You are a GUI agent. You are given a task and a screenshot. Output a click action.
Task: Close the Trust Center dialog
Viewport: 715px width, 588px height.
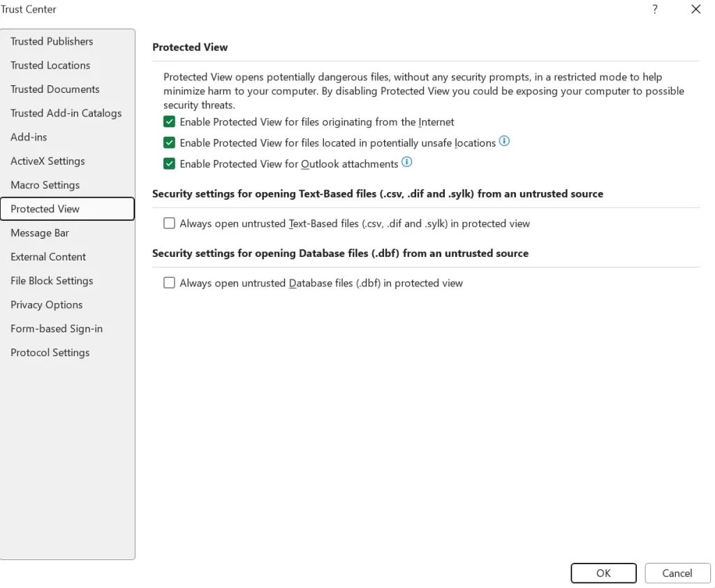[695, 10]
